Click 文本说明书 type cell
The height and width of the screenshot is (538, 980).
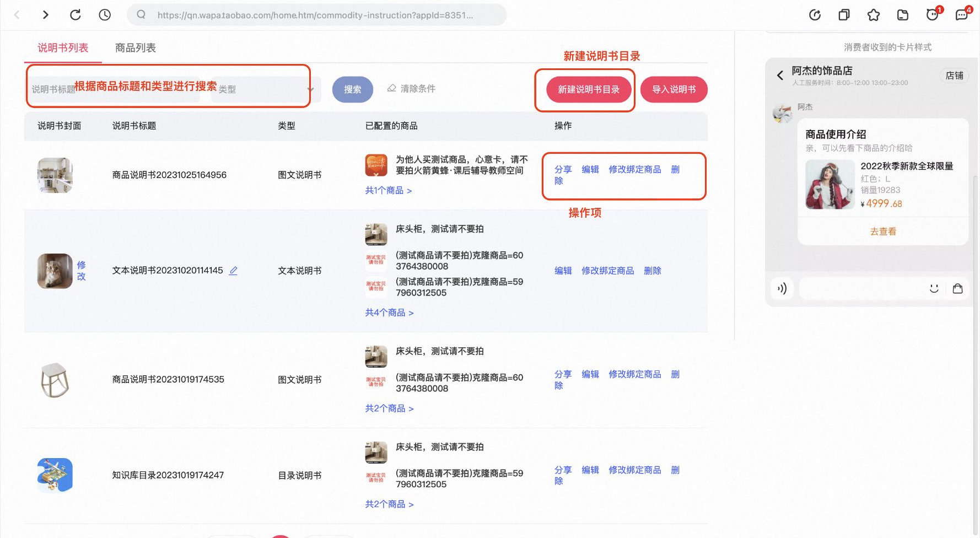(x=300, y=271)
